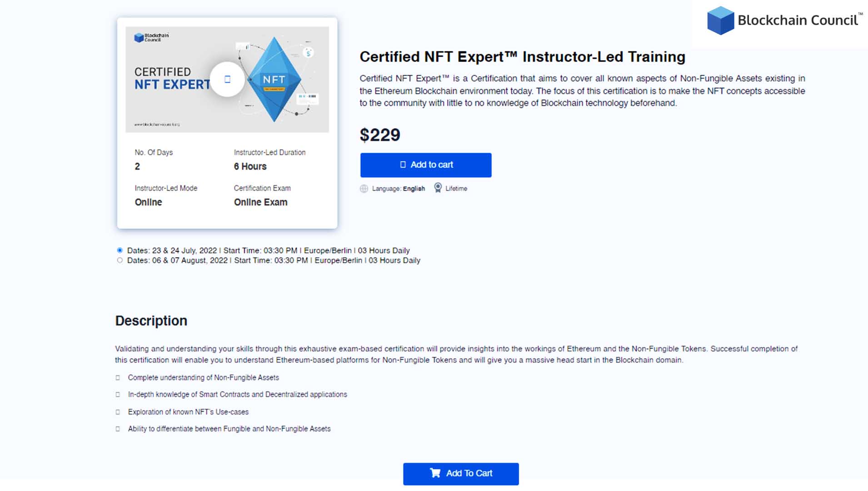Click the Lifetime access badge icon
The width and height of the screenshot is (868, 491).
point(438,187)
